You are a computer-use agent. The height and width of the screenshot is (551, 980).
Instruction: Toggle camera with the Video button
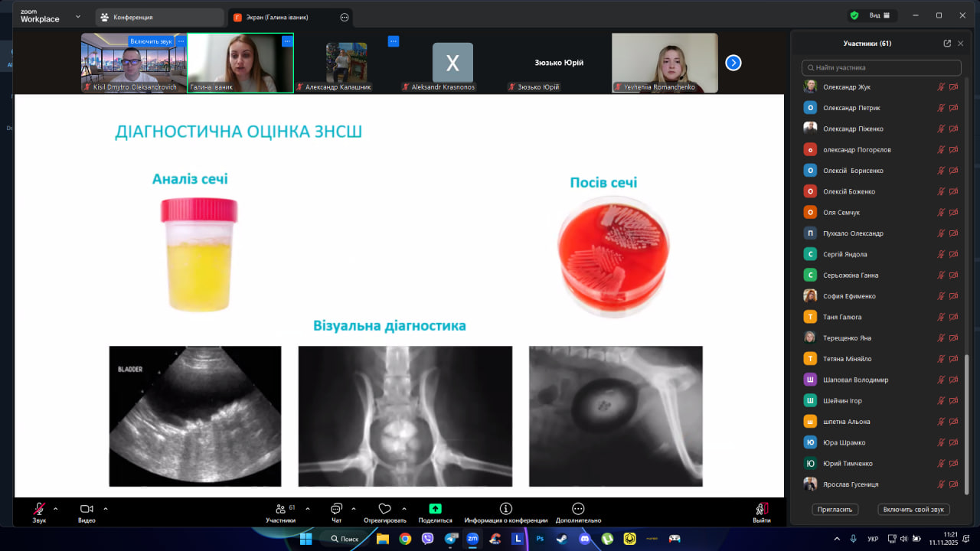pyautogui.click(x=87, y=509)
